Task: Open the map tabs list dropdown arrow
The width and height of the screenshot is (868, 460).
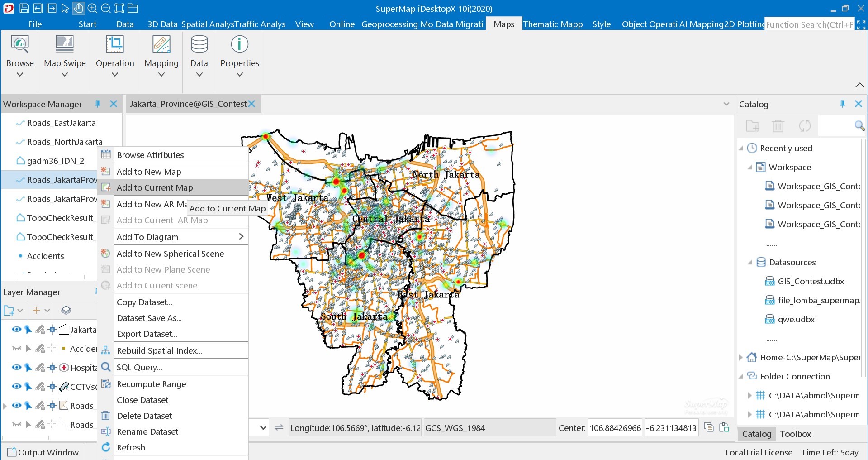Action: (x=726, y=104)
